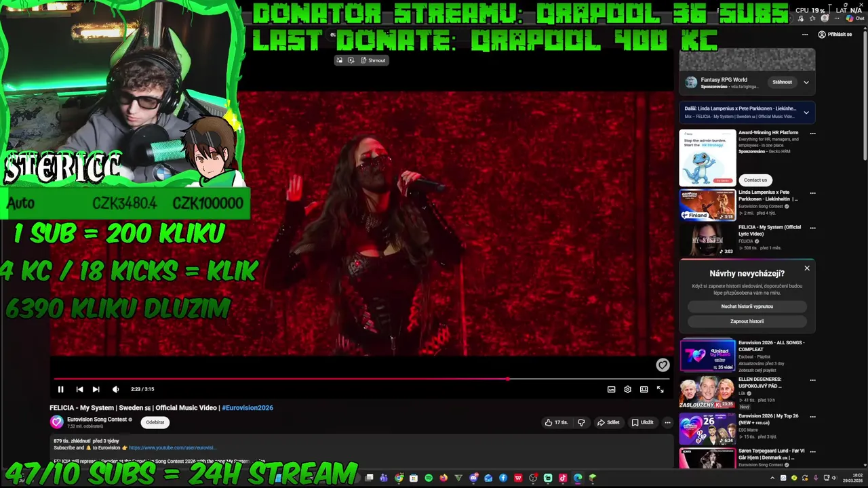Show hidden system tray icons chevron
The height and width of the screenshot is (488, 868).
pyautogui.click(x=772, y=478)
